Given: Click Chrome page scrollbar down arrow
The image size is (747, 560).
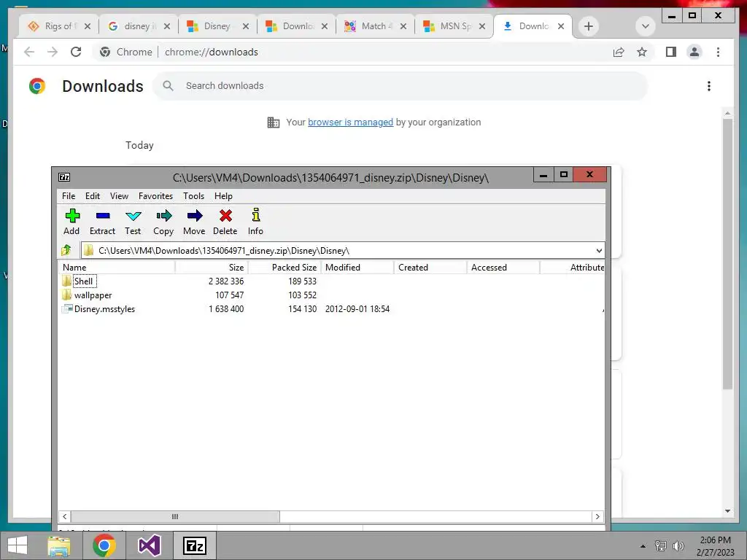Looking at the screenshot, I should (x=727, y=511).
